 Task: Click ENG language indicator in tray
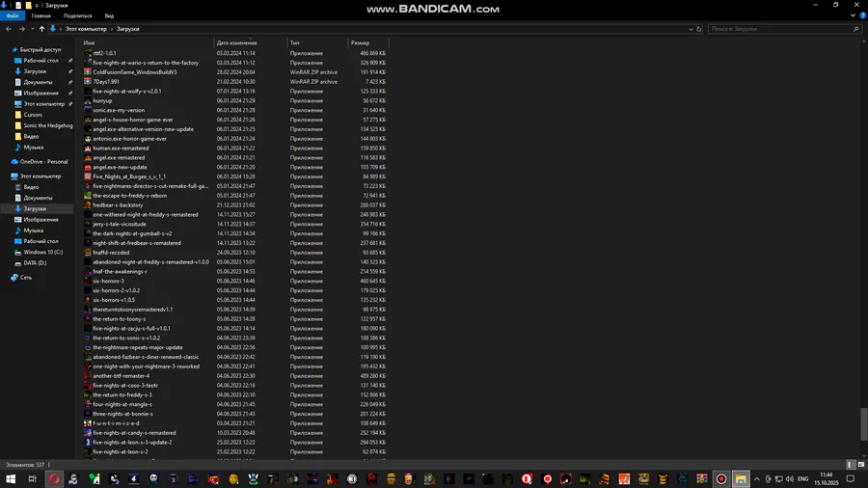pos(803,479)
